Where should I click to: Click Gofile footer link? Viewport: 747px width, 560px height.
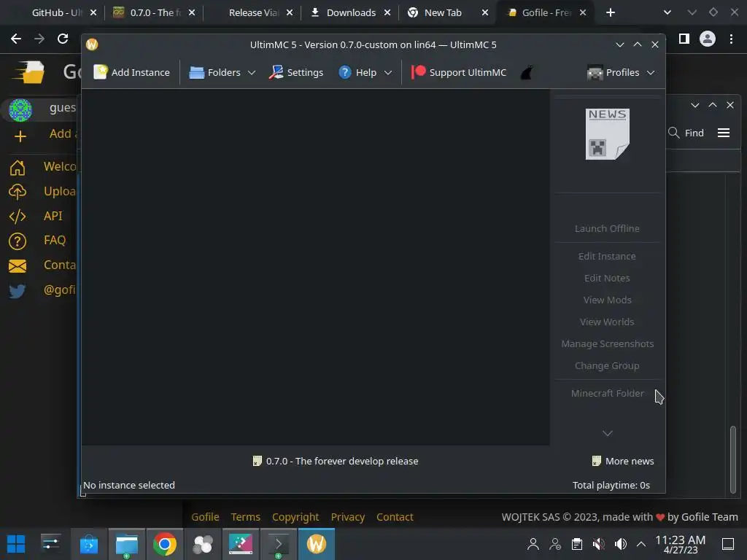(x=205, y=517)
